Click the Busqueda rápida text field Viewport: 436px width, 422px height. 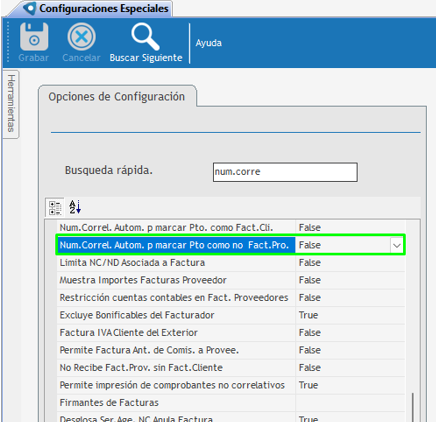point(285,172)
